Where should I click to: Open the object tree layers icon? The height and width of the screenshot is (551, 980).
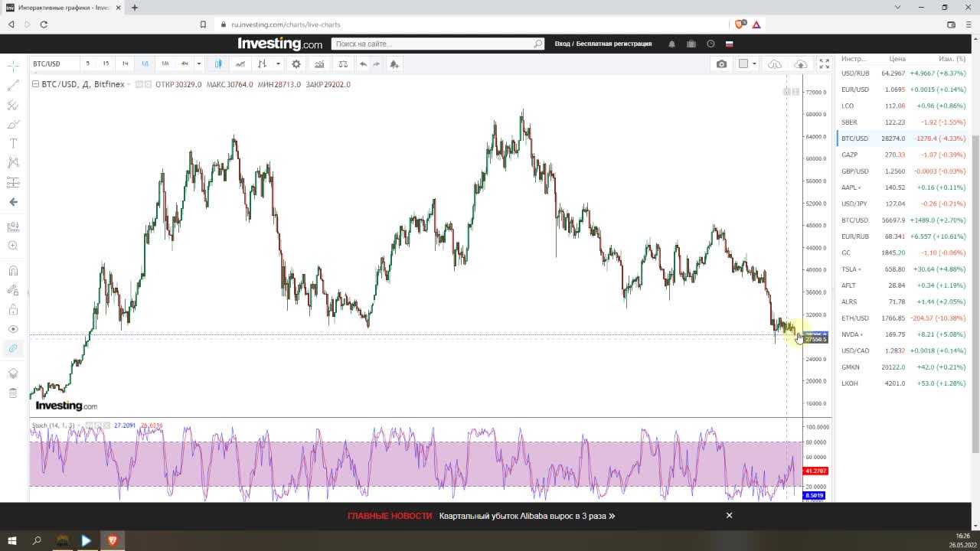tap(13, 373)
